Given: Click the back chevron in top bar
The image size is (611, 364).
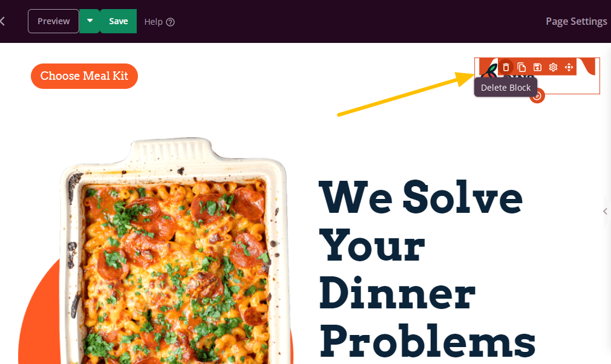Looking at the screenshot, I should click(2, 21).
